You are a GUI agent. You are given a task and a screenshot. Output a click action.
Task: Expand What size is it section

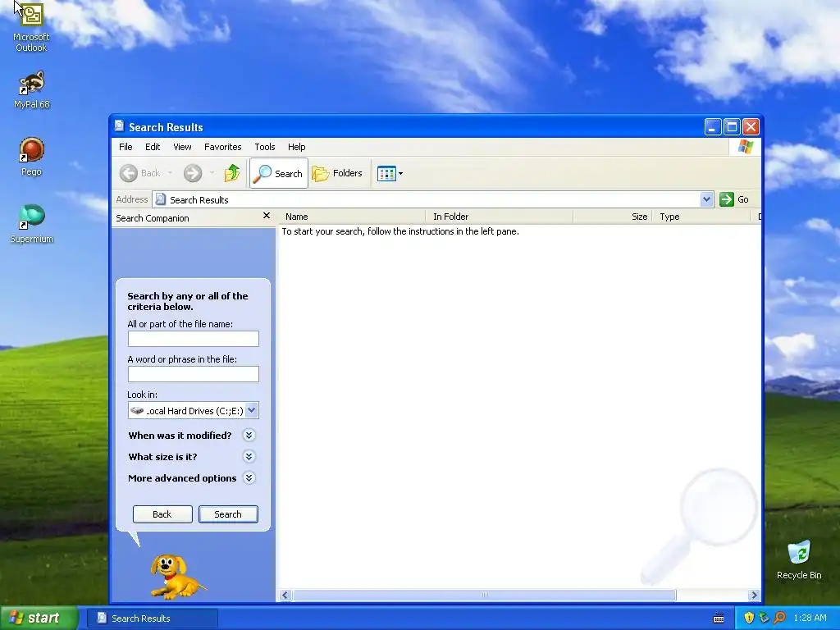[249, 456]
